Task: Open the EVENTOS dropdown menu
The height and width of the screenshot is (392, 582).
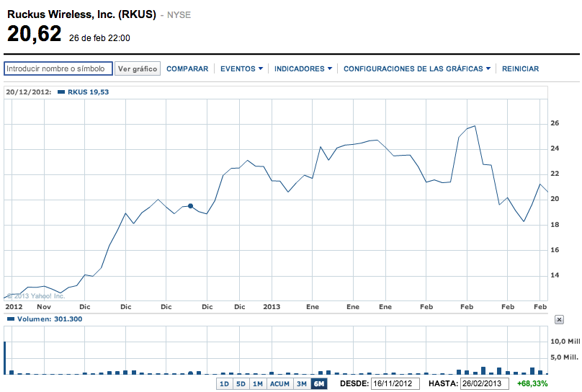Action: 241,69
